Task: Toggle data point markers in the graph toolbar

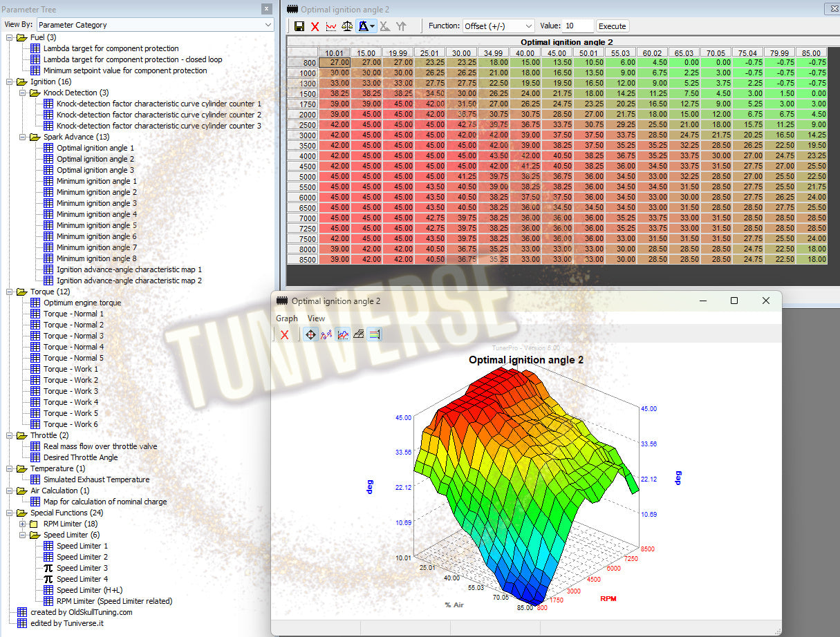Action: tap(326, 334)
